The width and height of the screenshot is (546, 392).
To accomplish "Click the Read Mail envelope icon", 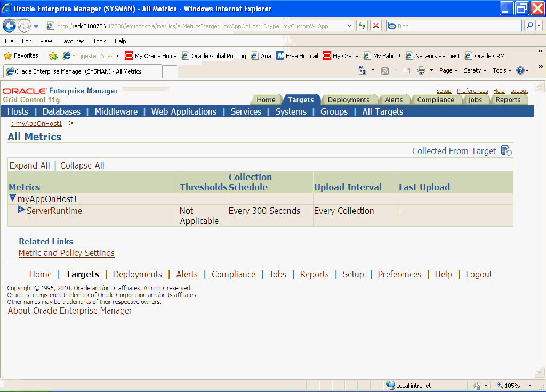I will tap(406, 71).
